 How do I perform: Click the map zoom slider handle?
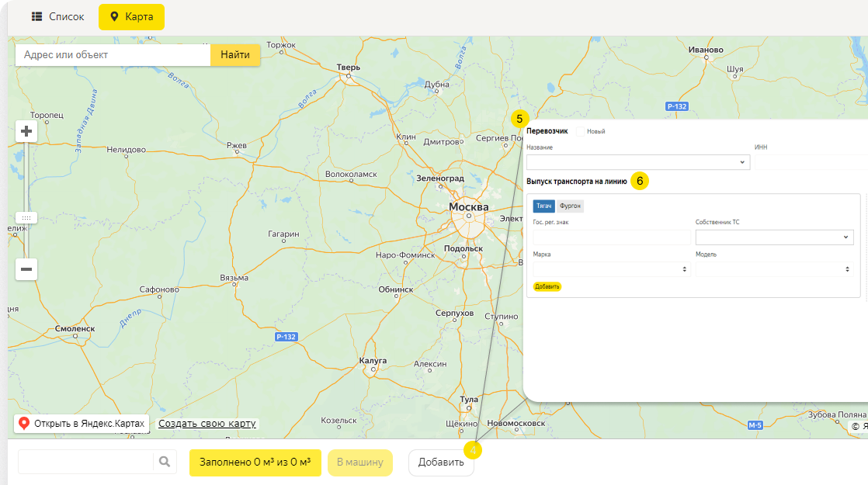coord(26,218)
